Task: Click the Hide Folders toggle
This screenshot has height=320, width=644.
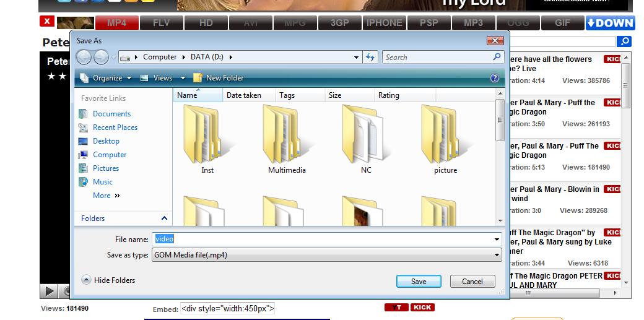Action: (x=108, y=280)
